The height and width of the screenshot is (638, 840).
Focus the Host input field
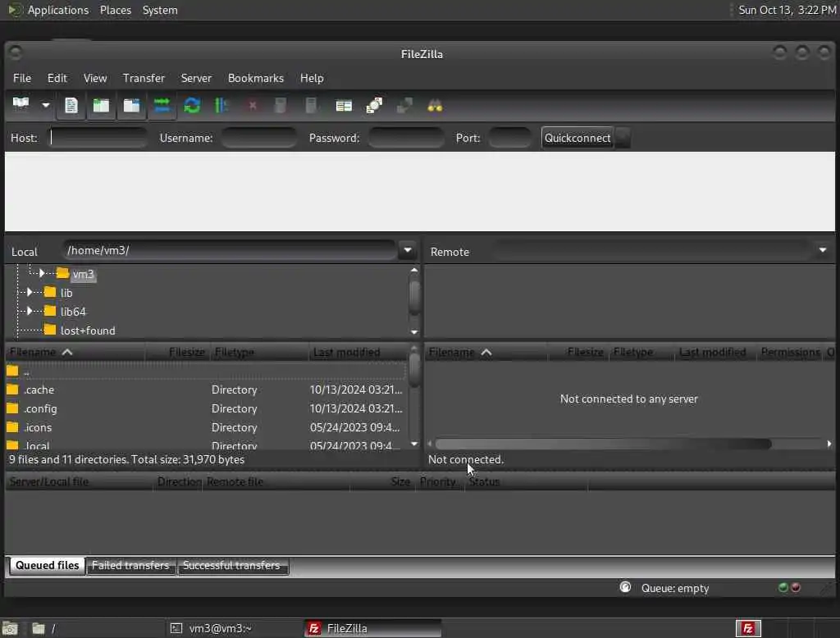[x=98, y=138]
